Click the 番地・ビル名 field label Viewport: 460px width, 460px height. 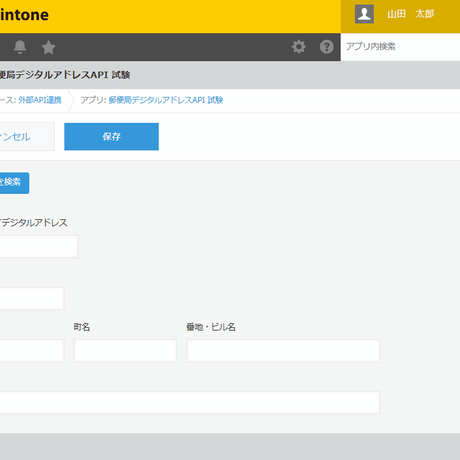[x=211, y=327]
